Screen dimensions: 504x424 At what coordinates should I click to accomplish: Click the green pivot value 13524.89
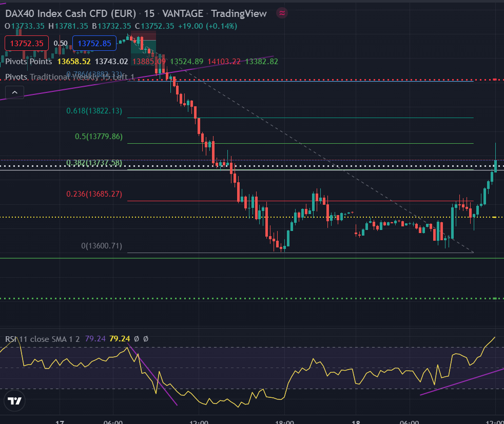point(186,62)
